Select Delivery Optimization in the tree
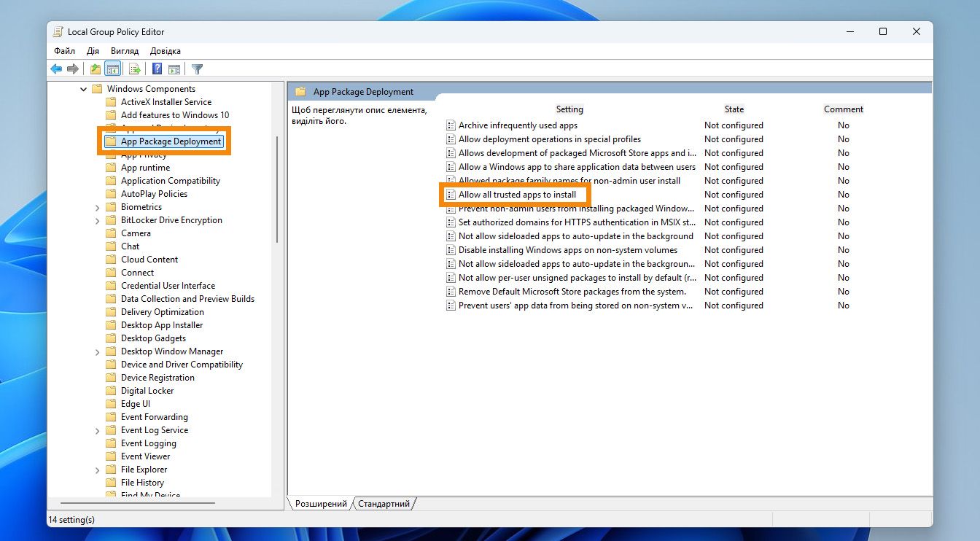 click(163, 312)
